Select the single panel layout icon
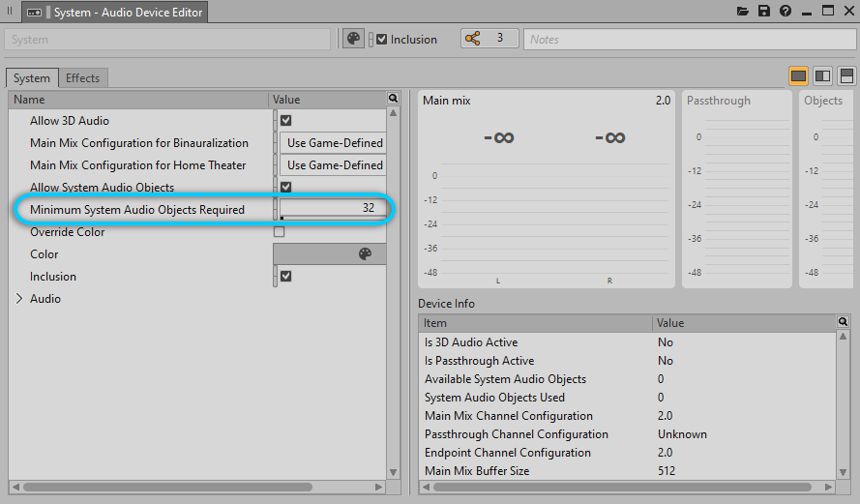Viewport: 860px width, 504px height. pos(799,76)
